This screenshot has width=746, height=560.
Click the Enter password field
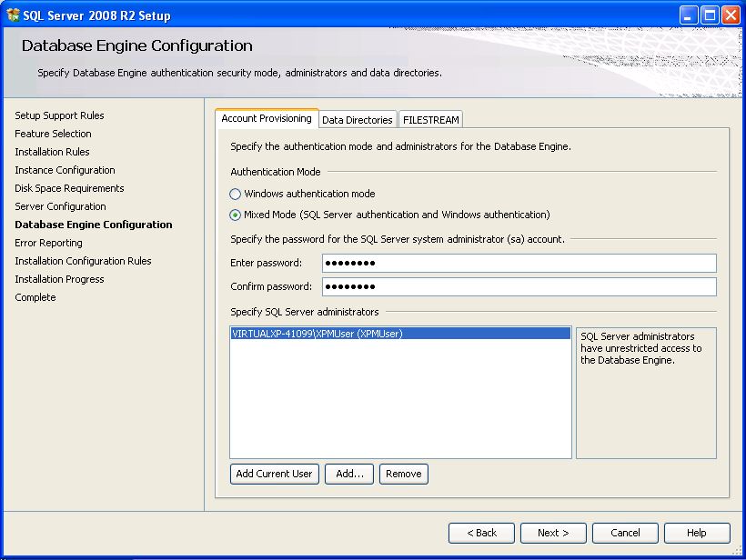coord(519,264)
